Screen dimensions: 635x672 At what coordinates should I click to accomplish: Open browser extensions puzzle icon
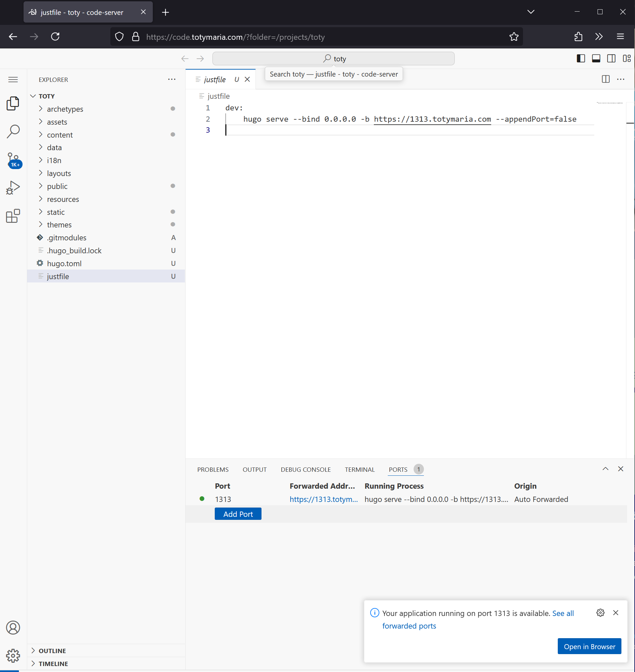pos(578,36)
